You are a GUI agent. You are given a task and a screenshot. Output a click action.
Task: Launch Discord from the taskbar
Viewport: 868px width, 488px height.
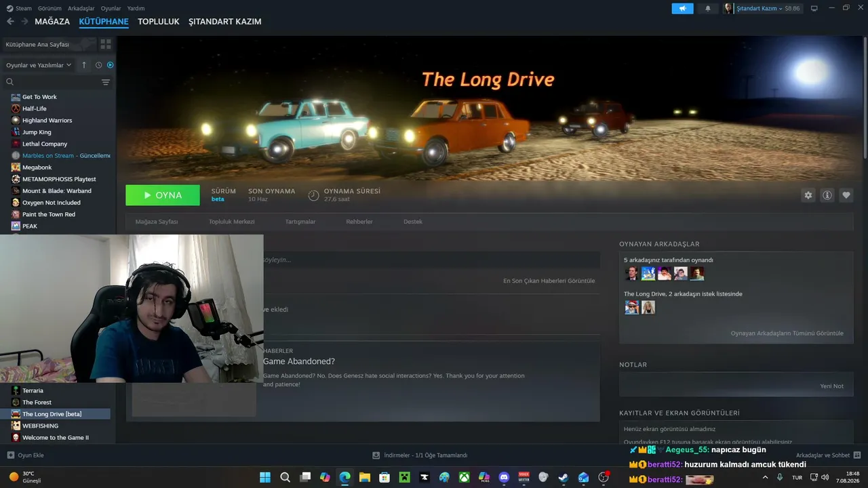[504, 477]
